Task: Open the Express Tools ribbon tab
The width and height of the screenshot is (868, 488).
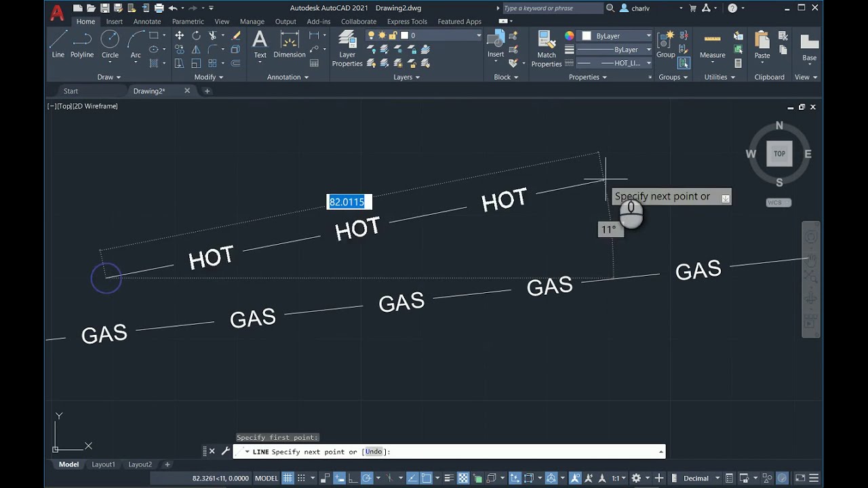Action: pos(407,22)
